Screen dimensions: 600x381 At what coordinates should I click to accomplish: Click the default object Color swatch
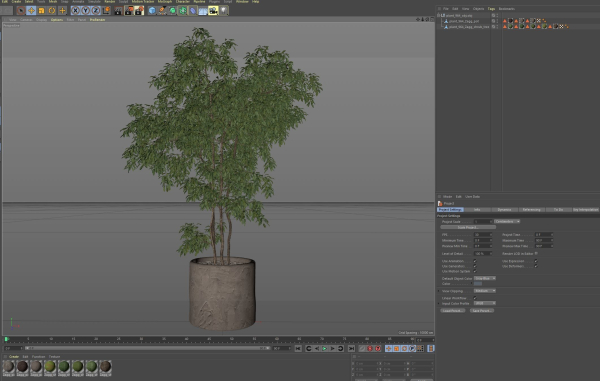tap(478, 284)
